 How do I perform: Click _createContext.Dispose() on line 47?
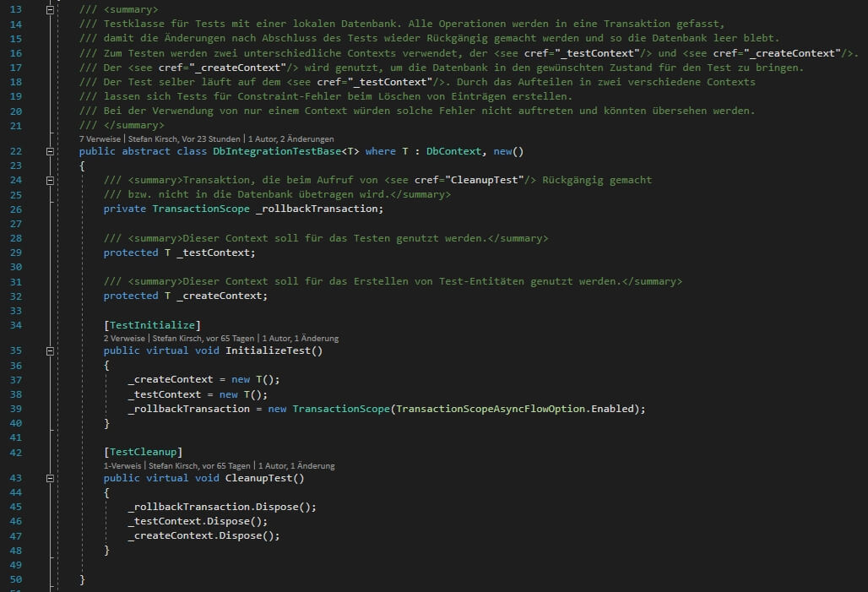203,535
